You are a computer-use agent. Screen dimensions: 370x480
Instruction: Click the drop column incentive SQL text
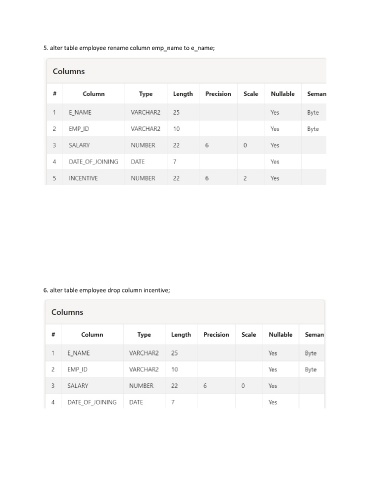tap(107, 290)
